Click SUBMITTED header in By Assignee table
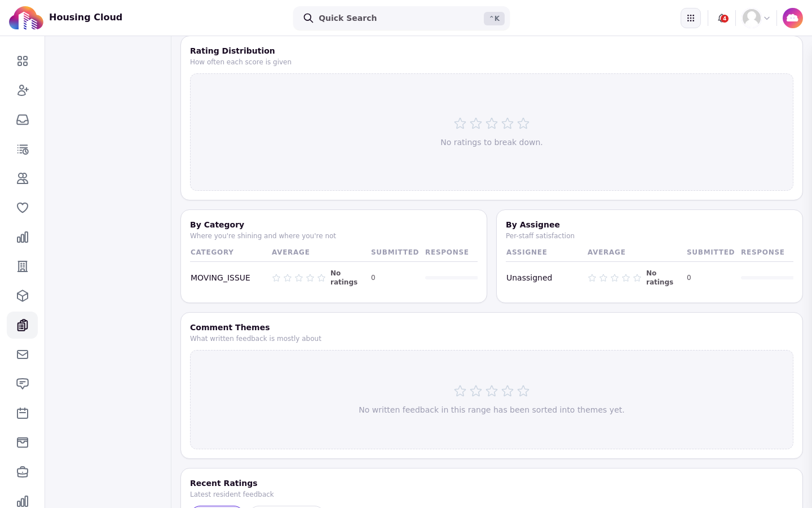812x508 pixels. pyautogui.click(x=710, y=252)
